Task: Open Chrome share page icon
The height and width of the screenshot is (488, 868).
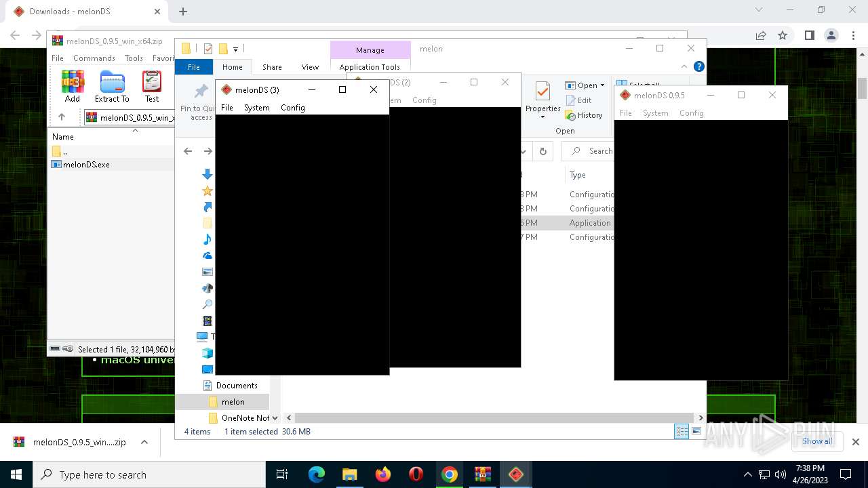Action: [x=761, y=35]
